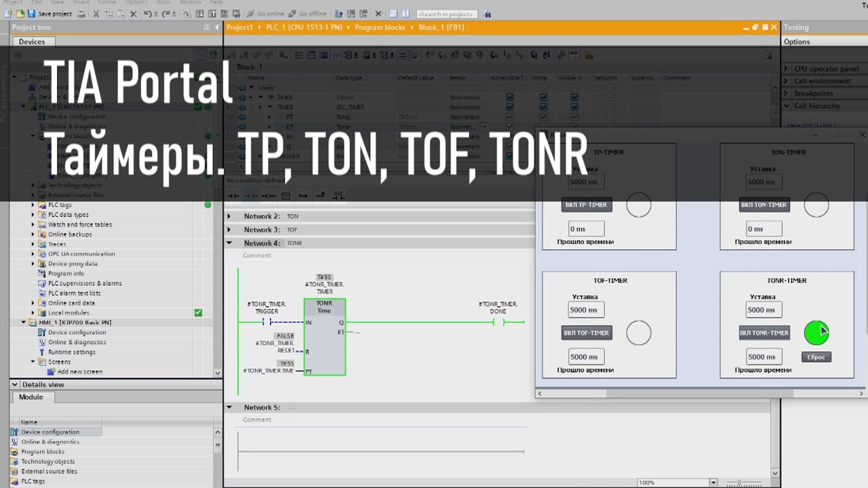Collapse Network 5

[229, 407]
